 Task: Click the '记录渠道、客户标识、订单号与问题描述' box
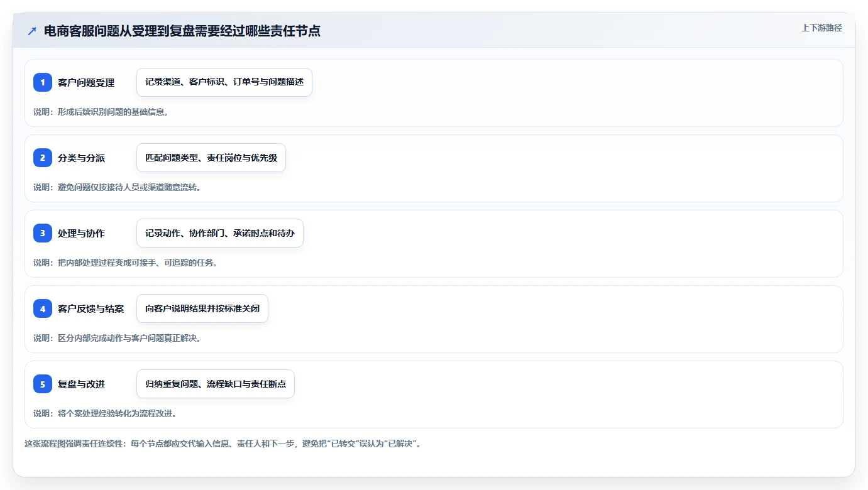pyautogui.click(x=224, y=82)
